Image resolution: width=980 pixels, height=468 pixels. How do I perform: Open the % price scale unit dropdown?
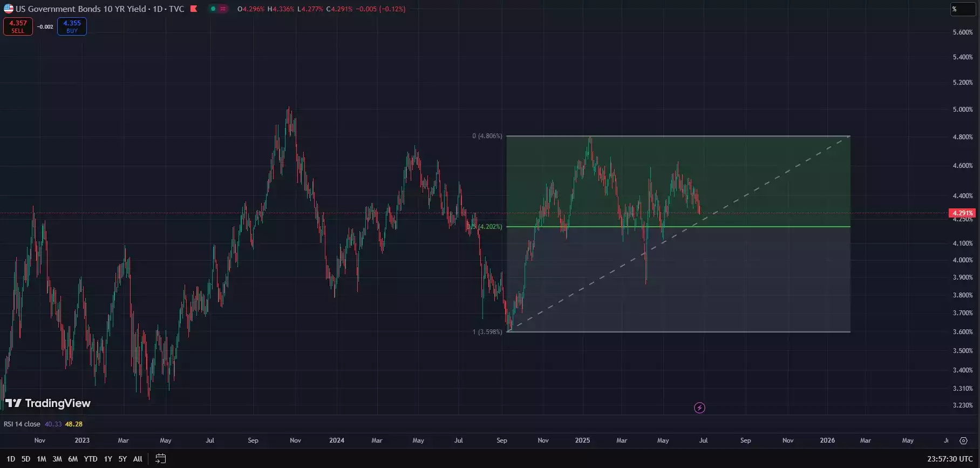[x=963, y=9]
